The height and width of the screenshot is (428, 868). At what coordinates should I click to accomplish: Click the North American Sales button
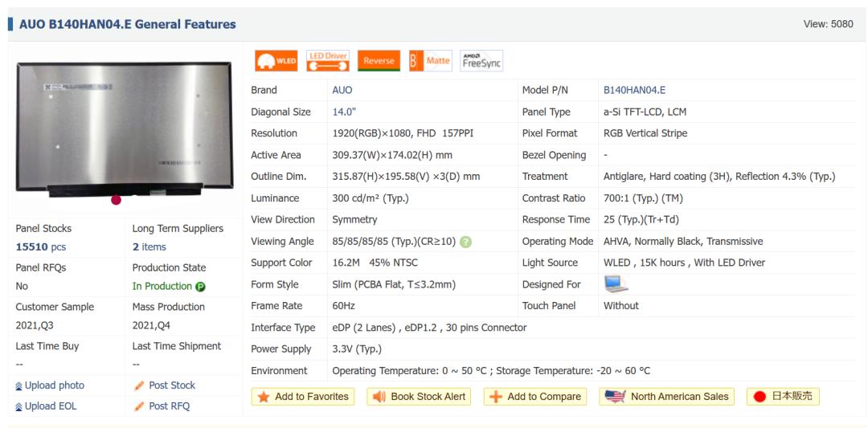pos(667,397)
